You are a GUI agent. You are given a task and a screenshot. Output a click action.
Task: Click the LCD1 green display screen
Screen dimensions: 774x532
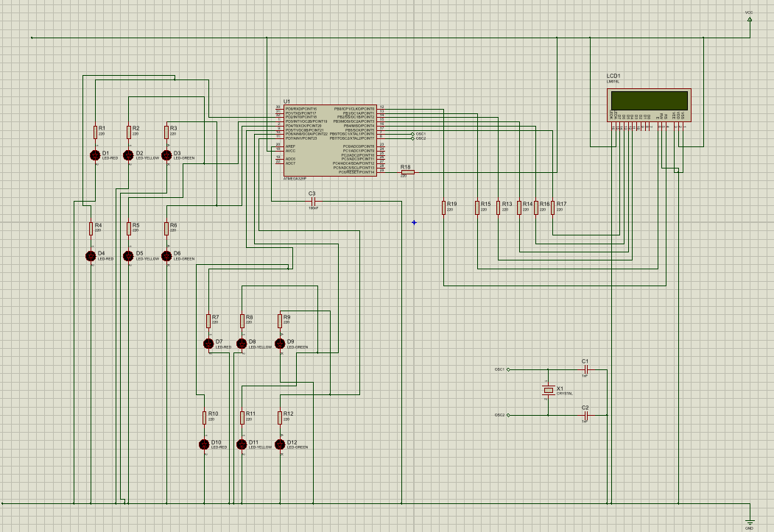click(649, 101)
